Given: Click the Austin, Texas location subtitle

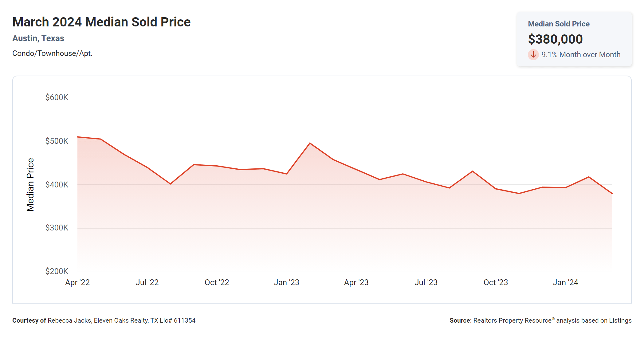Looking at the screenshot, I should point(38,38).
